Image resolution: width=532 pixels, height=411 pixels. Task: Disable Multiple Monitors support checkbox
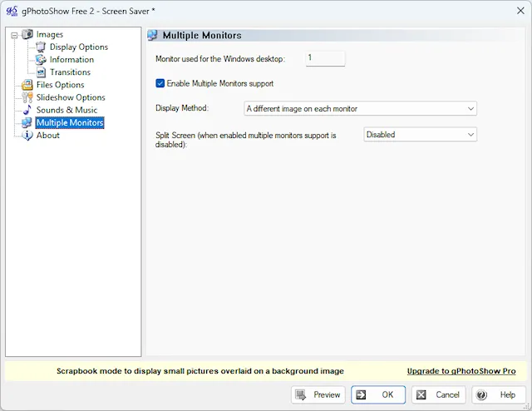(160, 83)
